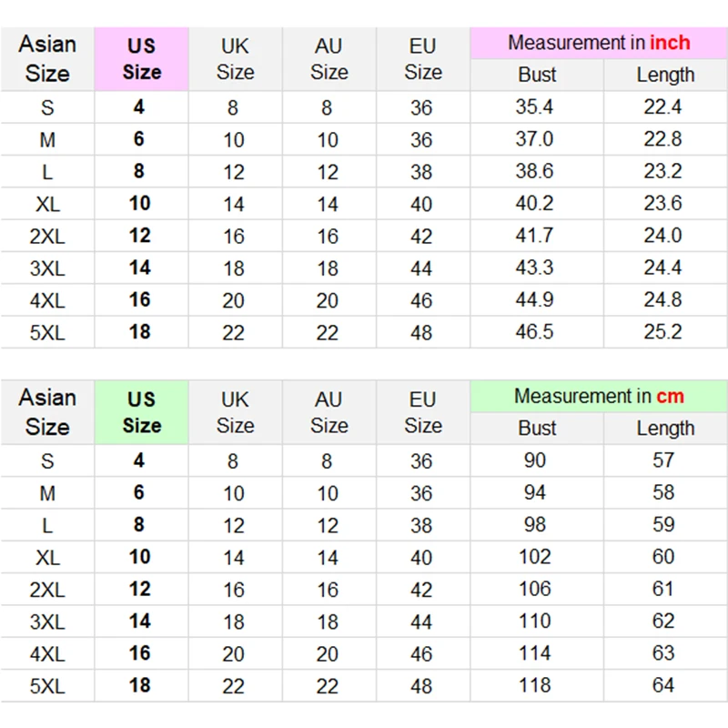Select the 110 bust cell
Image resolution: width=728 pixels, height=728 pixels.
click(535, 621)
